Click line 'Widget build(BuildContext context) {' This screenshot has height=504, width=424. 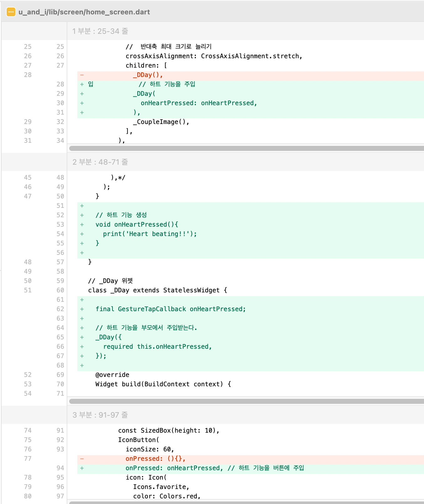click(163, 384)
